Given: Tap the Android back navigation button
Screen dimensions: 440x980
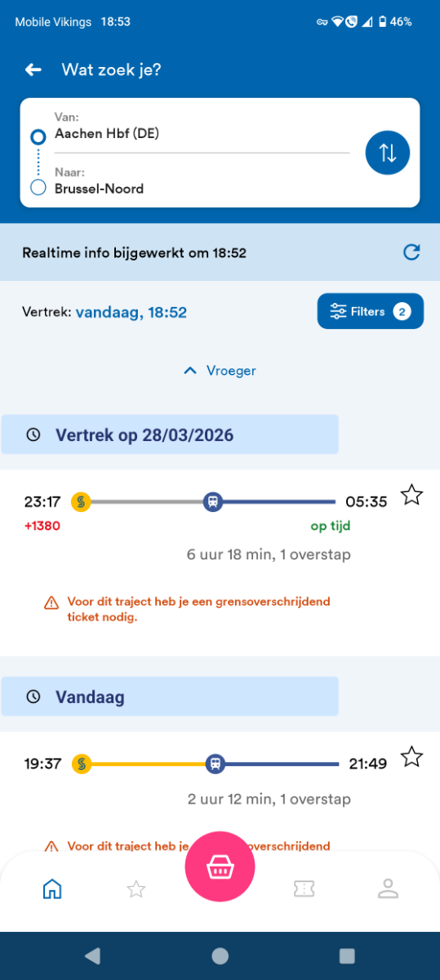Looking at the screenshot, I should click(x=92, y=955).
